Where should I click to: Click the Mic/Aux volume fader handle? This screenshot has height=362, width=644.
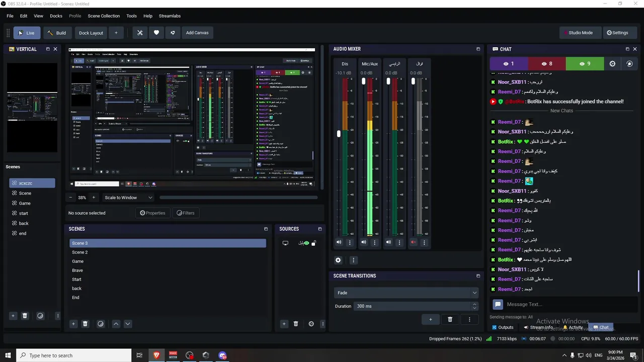(x=364, y=81)
